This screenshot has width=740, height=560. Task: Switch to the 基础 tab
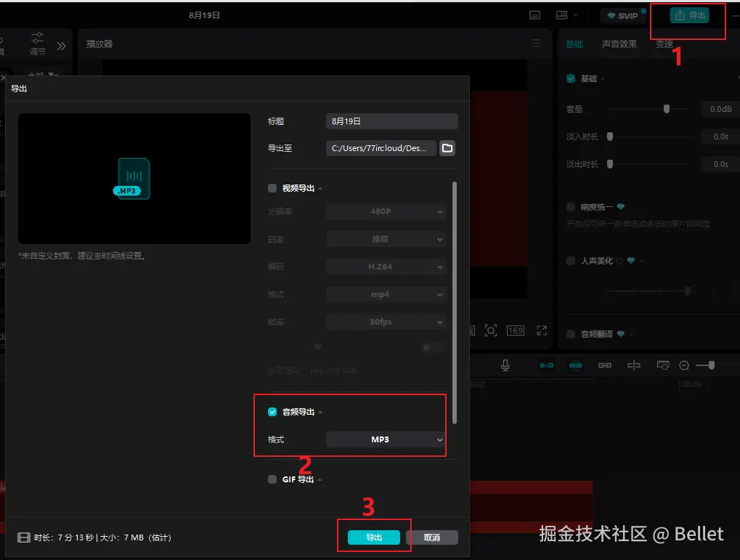click(574, 44)
